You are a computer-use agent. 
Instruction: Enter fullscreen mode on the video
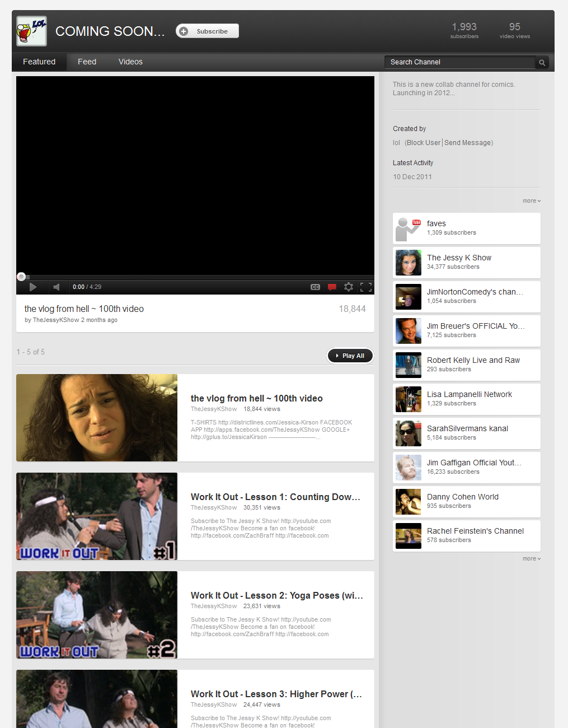point(366,287)
